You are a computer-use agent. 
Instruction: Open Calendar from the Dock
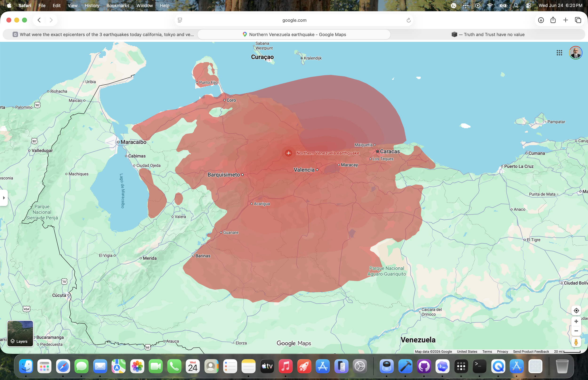coord(193,366)
